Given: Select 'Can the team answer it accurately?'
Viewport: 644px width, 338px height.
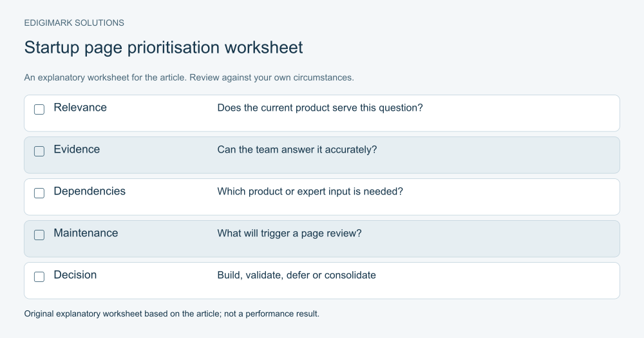Looking at the screenshot, I should pyautogui.click(x=297, y=150).
